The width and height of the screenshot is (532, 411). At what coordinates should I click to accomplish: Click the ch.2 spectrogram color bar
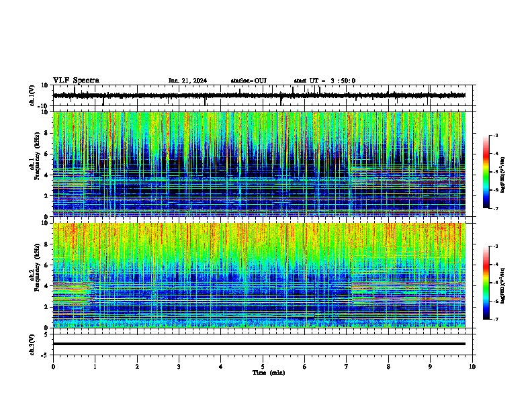pos(486,283)
